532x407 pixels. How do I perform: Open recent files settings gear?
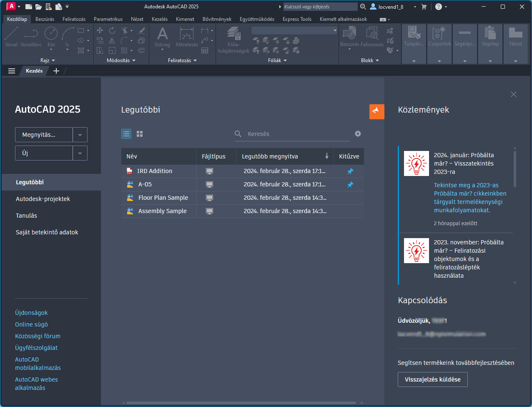pos(358,134)
